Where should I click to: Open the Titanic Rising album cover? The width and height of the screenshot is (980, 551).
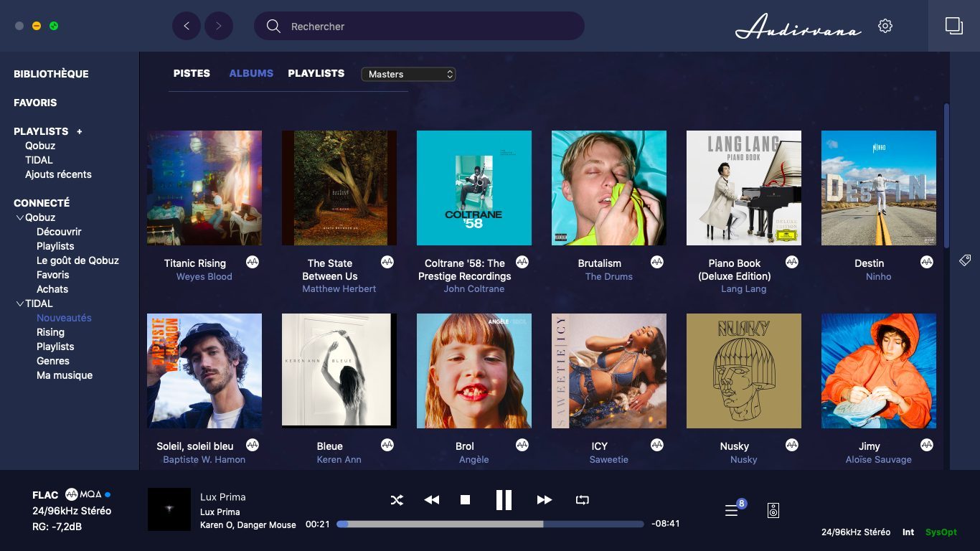204,188
